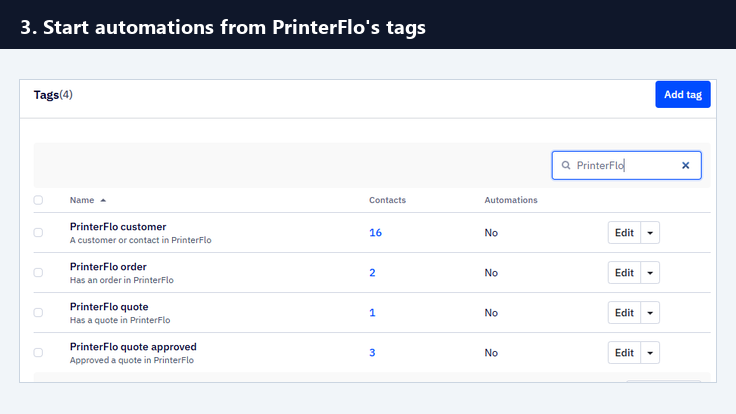Focus the PrinterFlo search field
The height and width of the screenshot is (414, 736).
(x=626, y=165)
